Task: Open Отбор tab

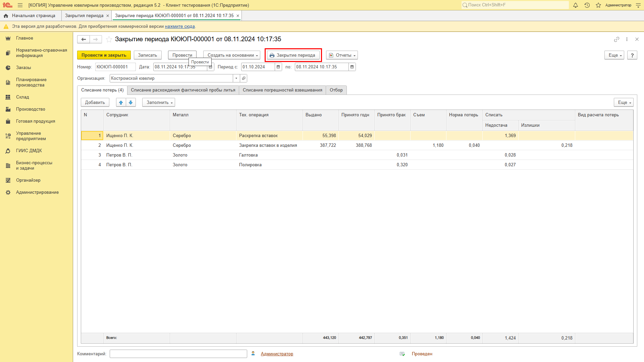Action: coord(336,90)
